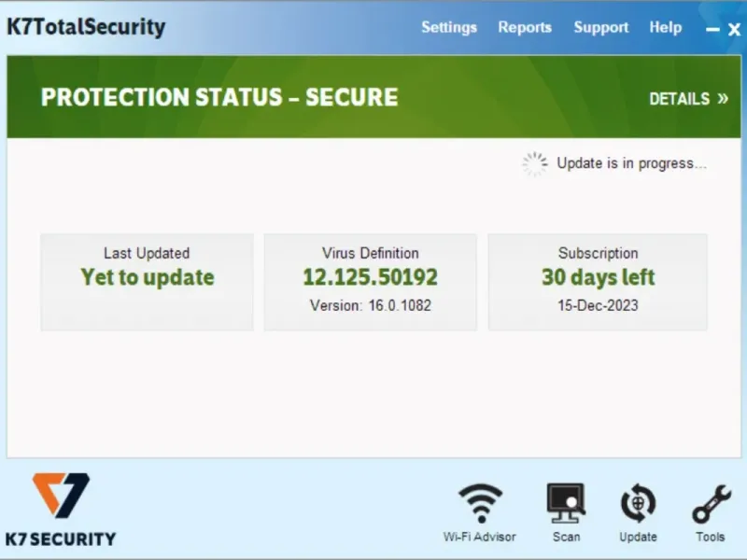Click the Scan text label

[566, 537]
